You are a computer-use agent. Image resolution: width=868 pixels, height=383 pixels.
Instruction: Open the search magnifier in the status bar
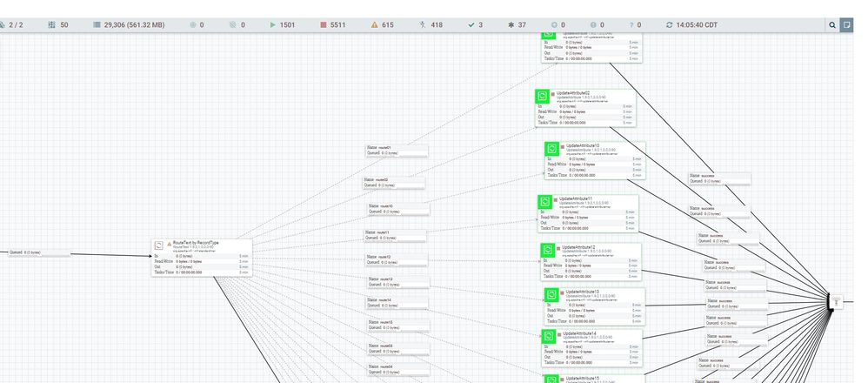pyautogui.click(x=832, y=25)
